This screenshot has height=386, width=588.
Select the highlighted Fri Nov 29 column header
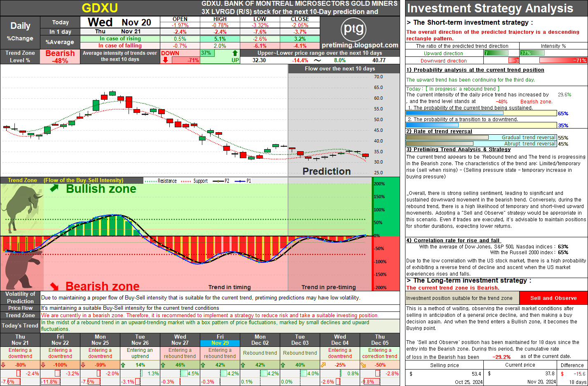(220, 340)
